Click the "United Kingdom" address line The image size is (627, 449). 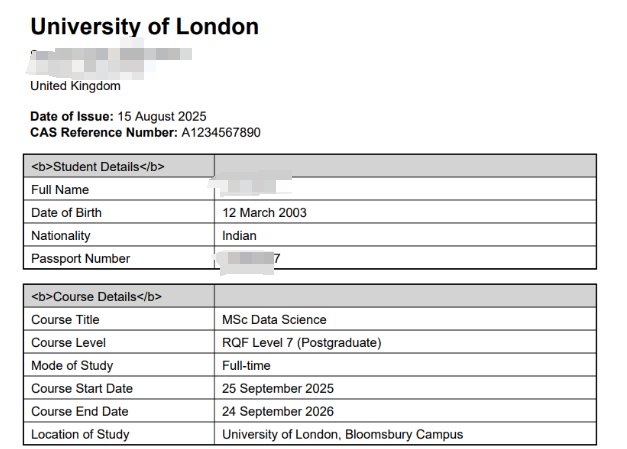75,86
